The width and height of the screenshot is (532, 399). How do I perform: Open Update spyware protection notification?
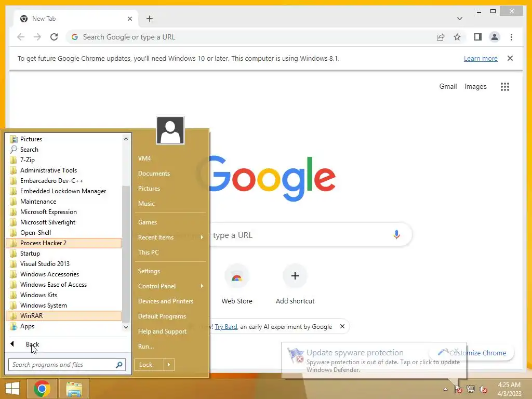(x=374, y=361)
